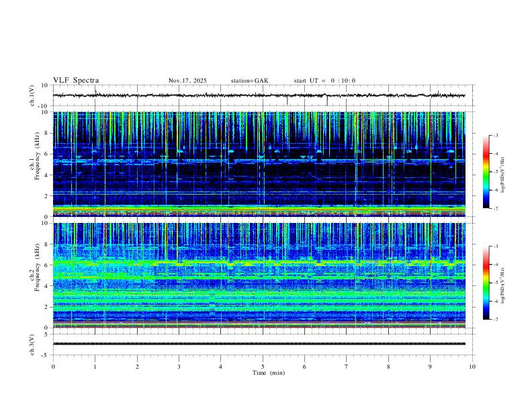Click the ch.2 "Frequency (kHz)" axis label
Image resolution: width=532 pixels, height=411 pixels.
[37, 267]
